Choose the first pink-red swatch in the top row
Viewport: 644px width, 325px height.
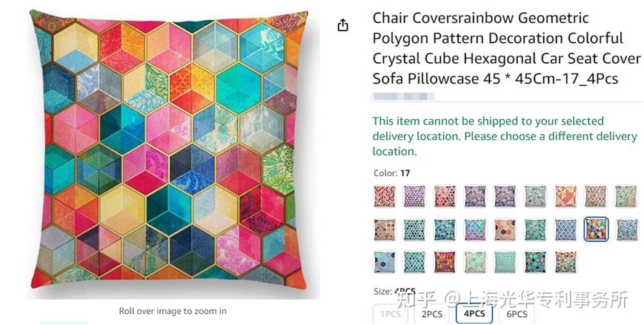pos(385,196)
